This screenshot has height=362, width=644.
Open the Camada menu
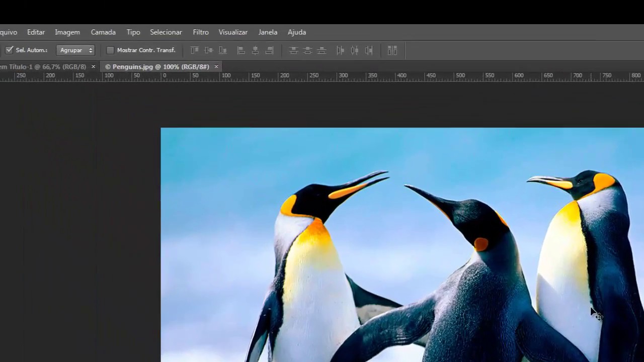pos(103,32)
